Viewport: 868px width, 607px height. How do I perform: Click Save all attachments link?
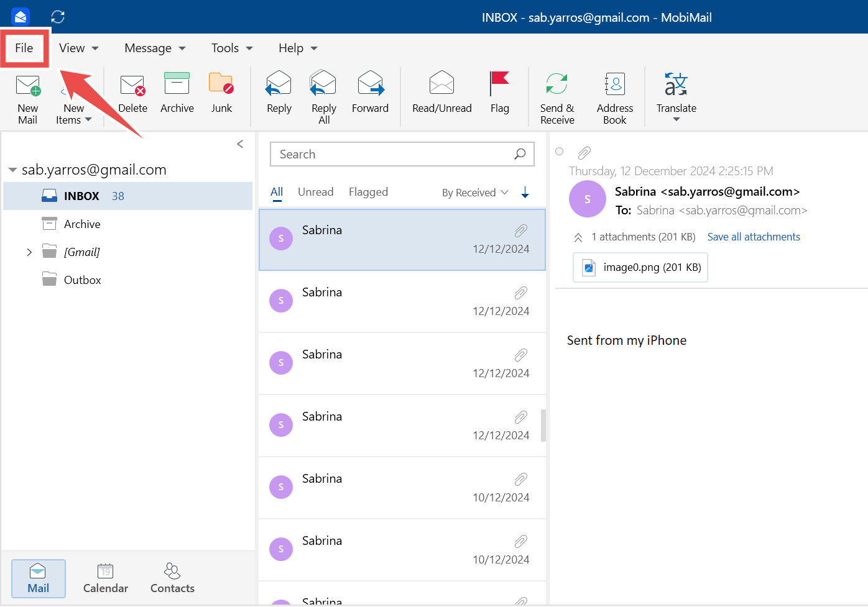[754, 237]
